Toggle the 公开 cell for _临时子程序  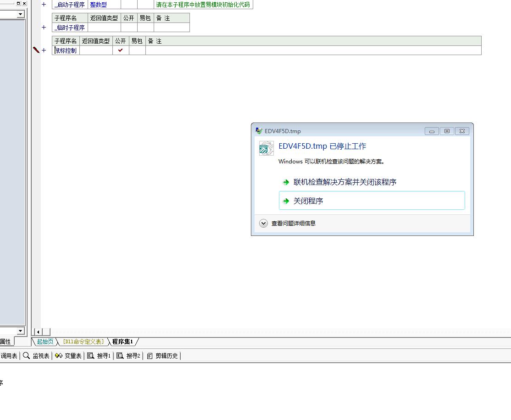pyautogui.click(x=128, y=28)
